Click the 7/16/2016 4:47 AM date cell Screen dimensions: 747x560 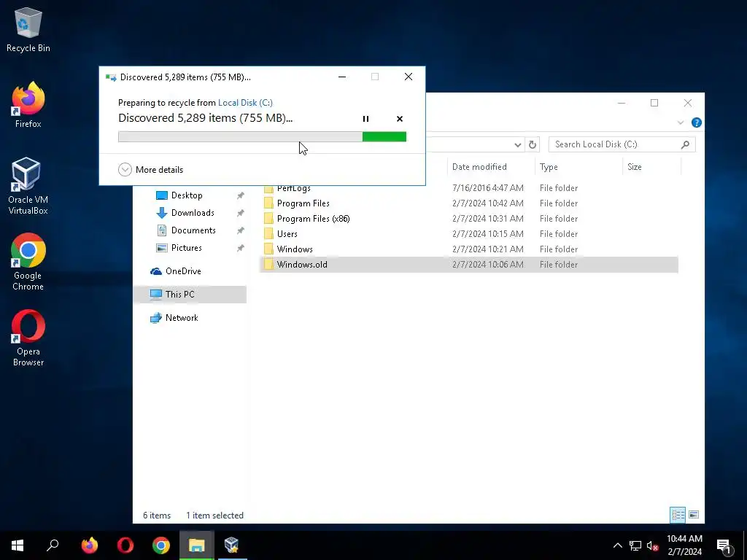pos(488,188)
